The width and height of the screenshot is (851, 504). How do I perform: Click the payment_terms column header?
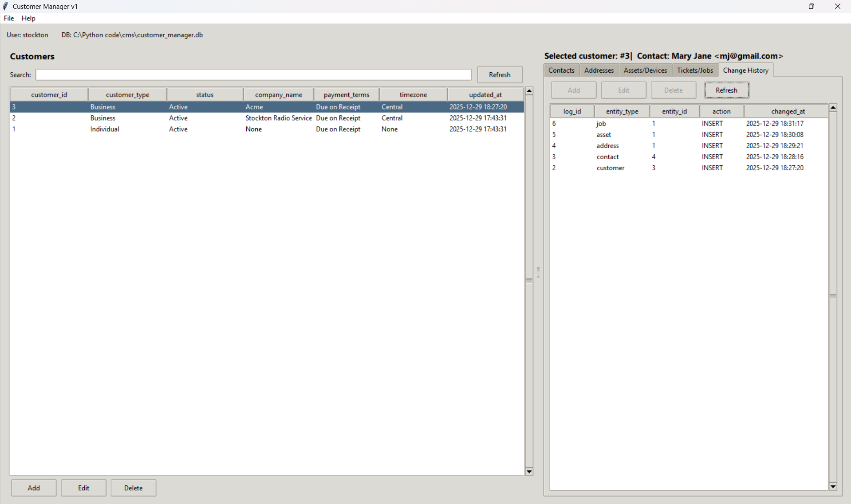pos(346,94)
